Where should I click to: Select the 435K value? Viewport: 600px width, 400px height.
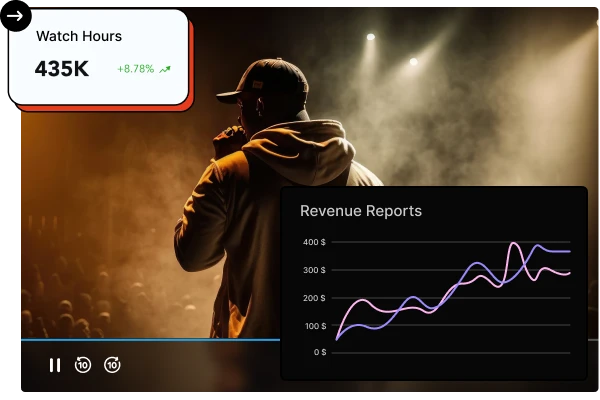[x=62, y=69]
